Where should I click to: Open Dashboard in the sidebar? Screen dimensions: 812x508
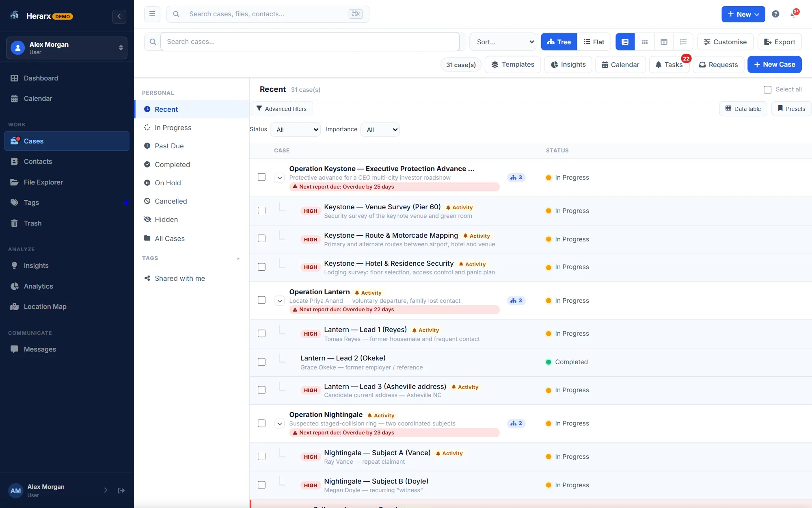67,78
